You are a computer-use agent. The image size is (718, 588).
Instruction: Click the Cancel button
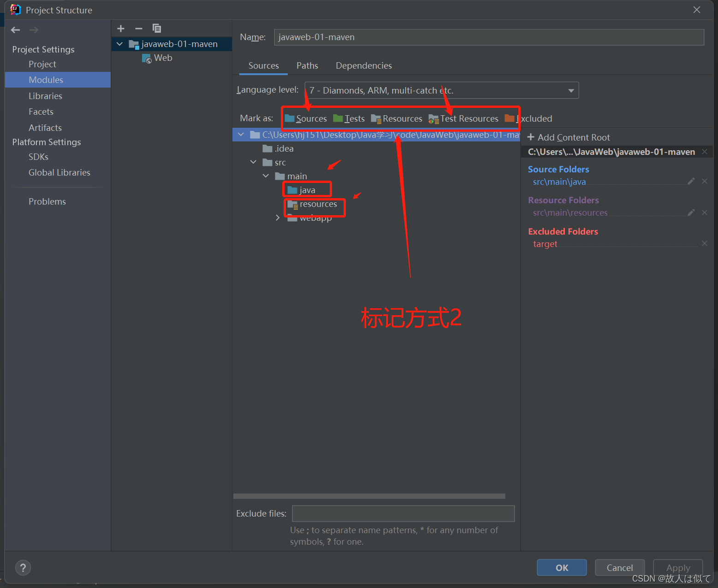620,568
